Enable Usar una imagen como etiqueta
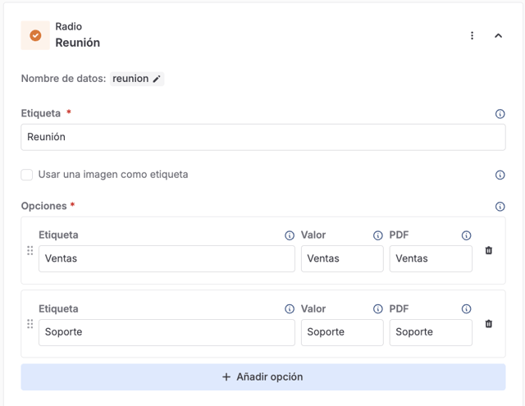The width and height of the screenshot is (525, 406). pos(27,175)
